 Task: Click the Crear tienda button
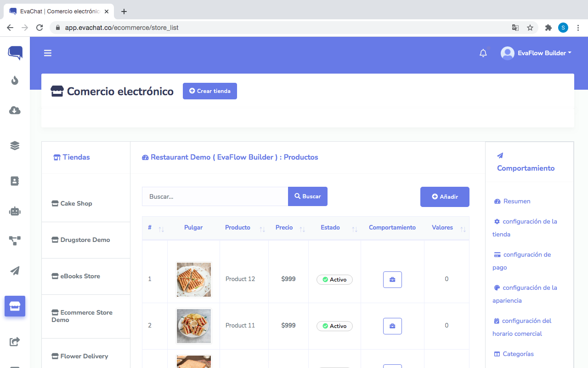pos(210,91)
